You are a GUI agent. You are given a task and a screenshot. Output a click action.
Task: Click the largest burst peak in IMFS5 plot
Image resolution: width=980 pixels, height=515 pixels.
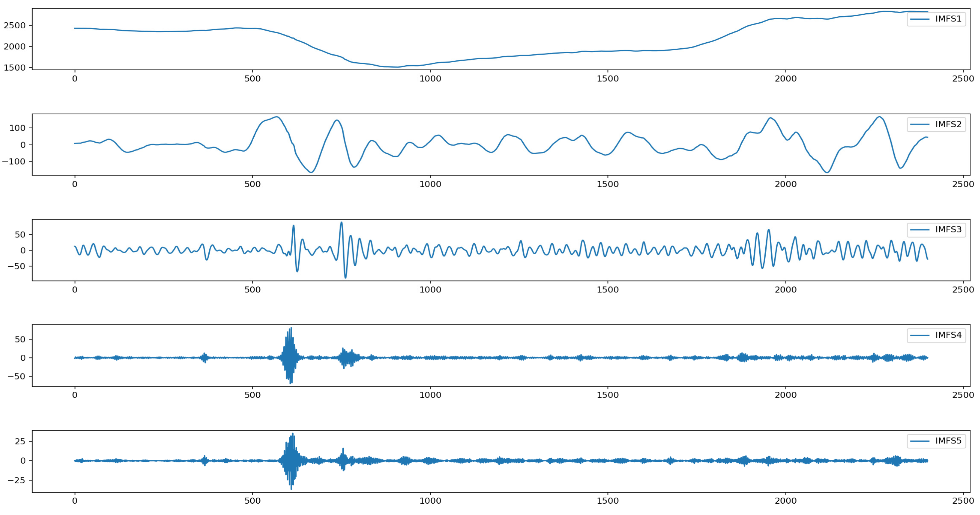pyautogui.click(x=292, y=434)
